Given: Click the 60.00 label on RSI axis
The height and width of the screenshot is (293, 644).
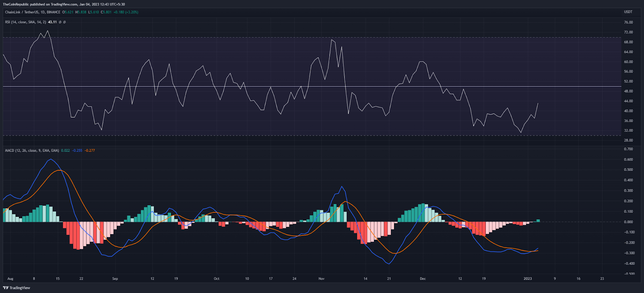Looking at the screenshot, I should point(628,62).
